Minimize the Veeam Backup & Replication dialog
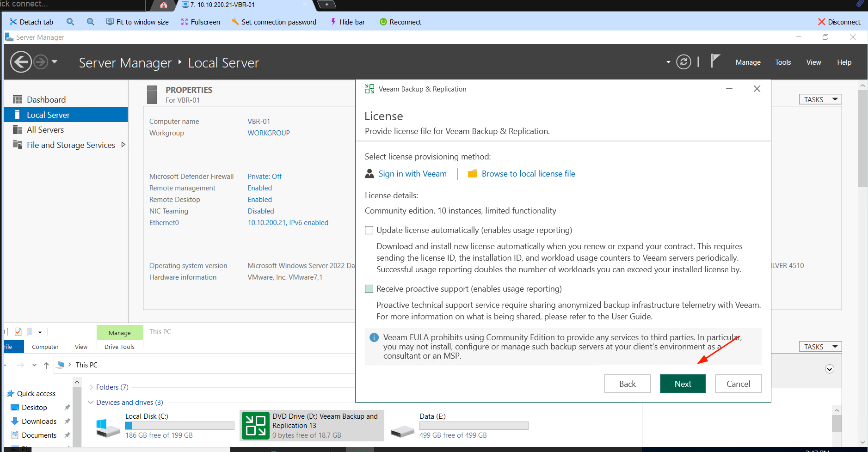 tap(729, 89)
